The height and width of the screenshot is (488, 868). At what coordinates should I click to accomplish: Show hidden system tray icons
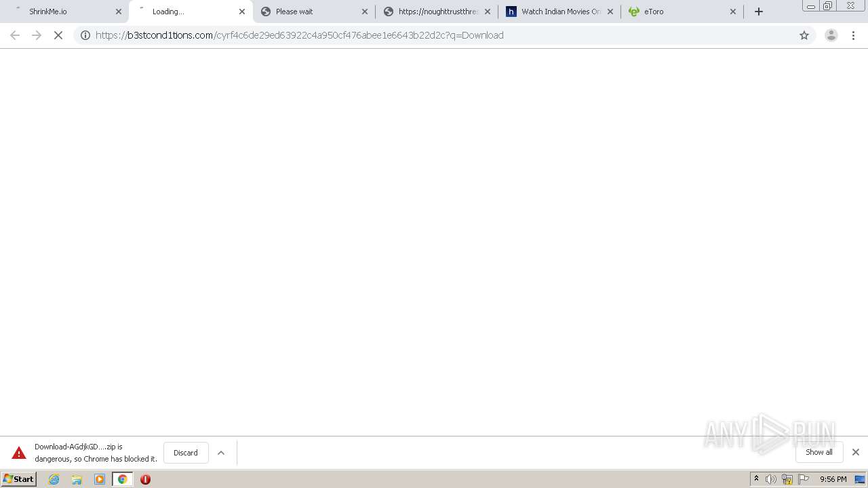(x=756, y=479)
